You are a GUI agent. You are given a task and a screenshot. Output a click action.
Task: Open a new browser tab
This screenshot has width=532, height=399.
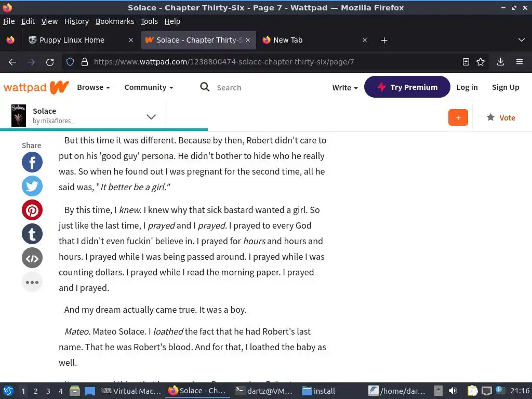384,41
